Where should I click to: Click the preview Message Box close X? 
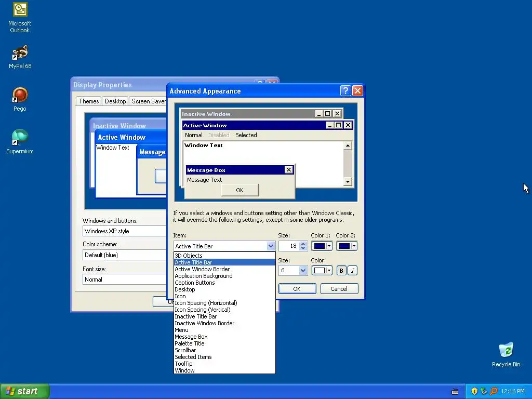pyautogui.click(x=288, y=170)
